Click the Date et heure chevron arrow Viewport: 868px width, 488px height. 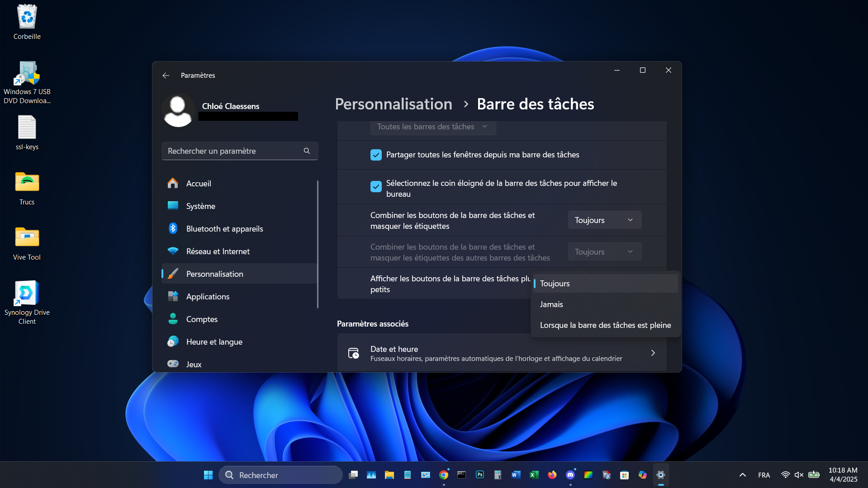tap(653, 353)
